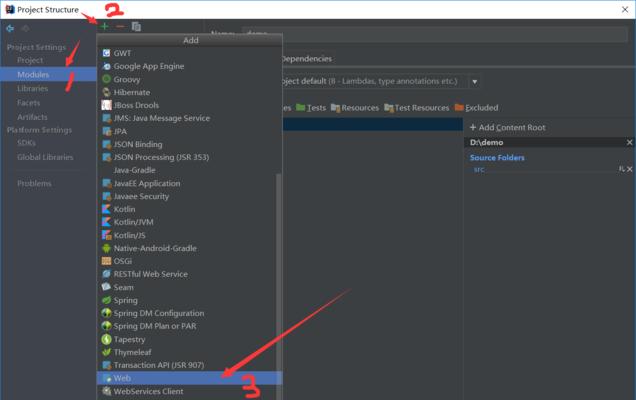
Task: Pick Spring from the Add list
Action: (x=187, y=300)
